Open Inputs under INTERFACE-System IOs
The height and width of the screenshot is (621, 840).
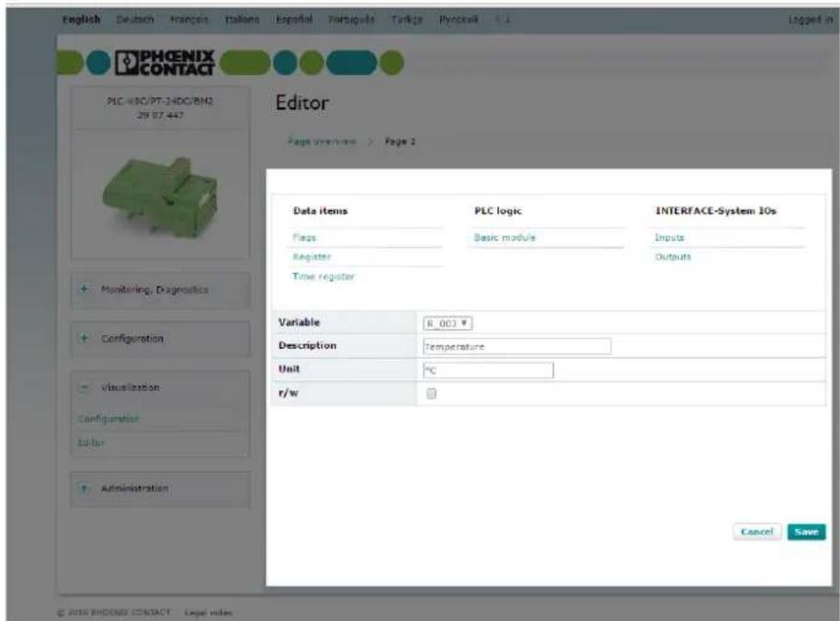[670, 237]
